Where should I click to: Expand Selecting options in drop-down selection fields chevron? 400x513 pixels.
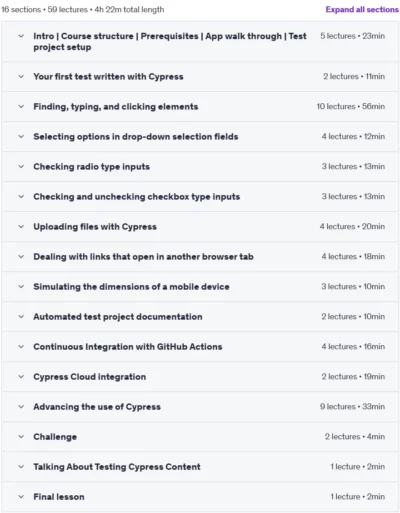pos(21,137)
